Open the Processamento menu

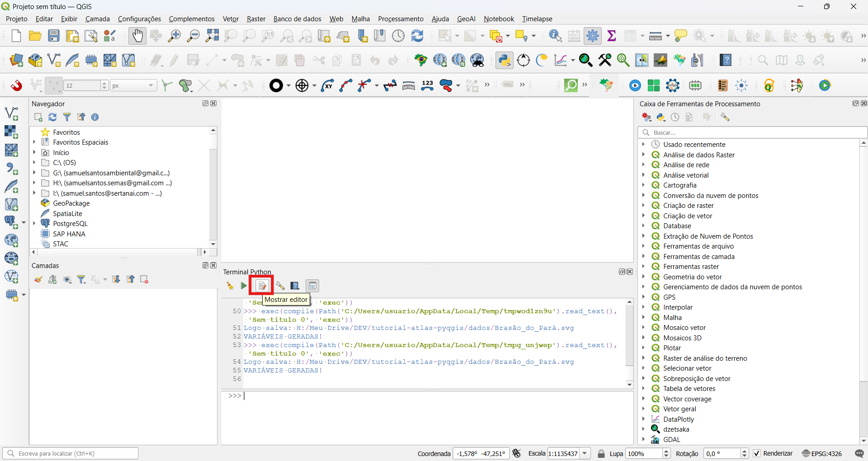pos(401,19)
